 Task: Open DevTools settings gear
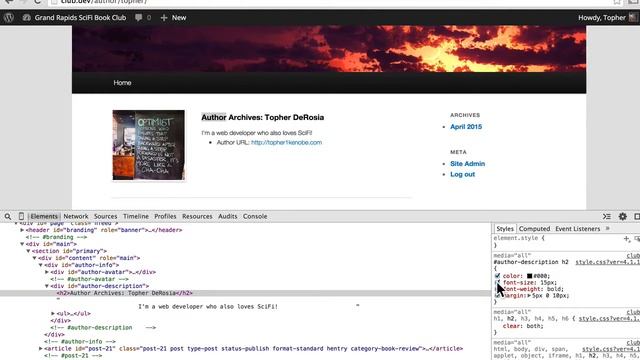(x=622, y=216)
